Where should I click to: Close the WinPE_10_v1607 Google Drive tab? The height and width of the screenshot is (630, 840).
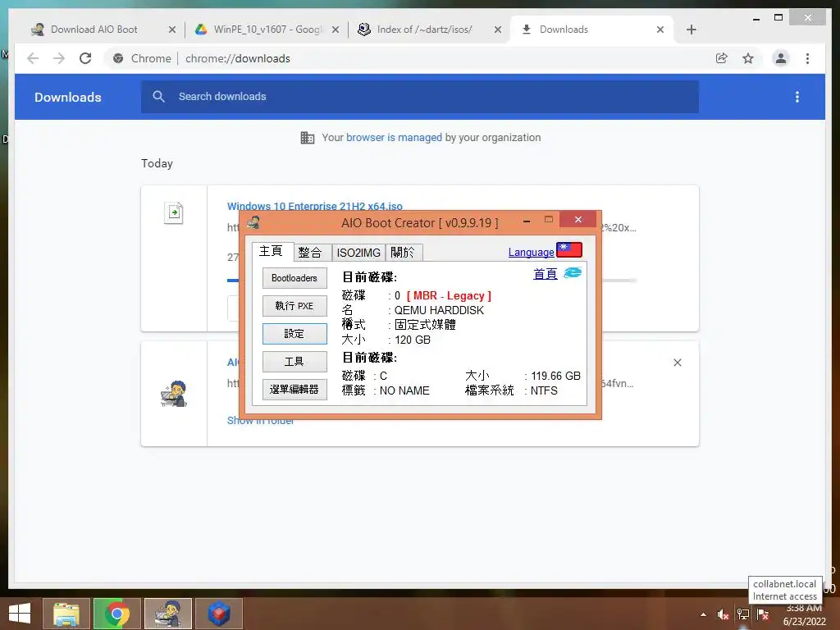[336, 30]
